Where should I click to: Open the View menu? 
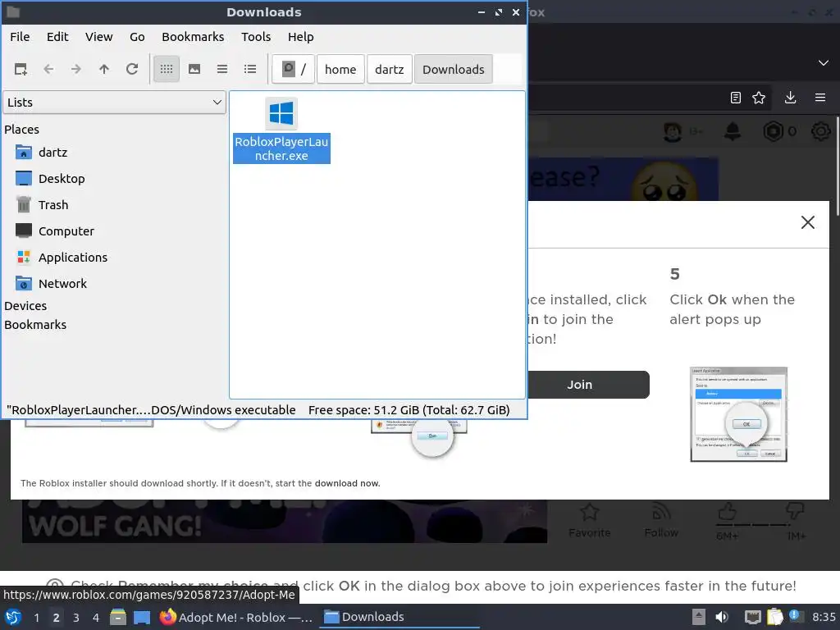99,37
